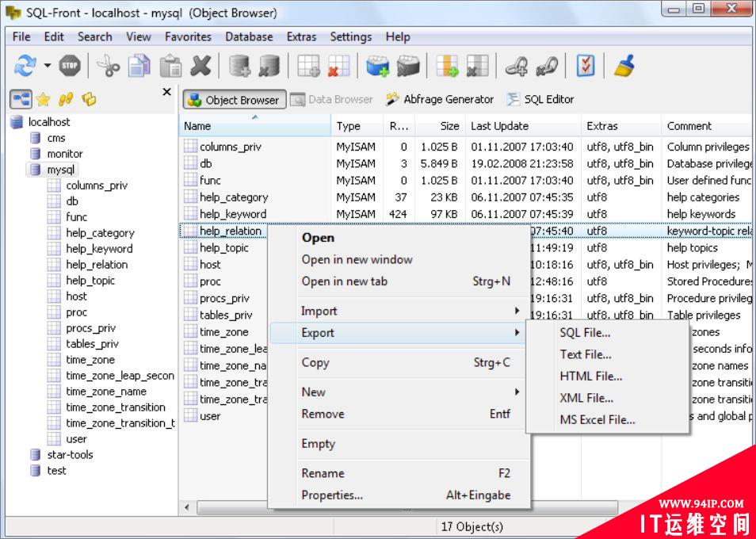This screenshot has width=756, height=539.
Task: Switch to the Data Browser tab
Action: coord(332,100)
